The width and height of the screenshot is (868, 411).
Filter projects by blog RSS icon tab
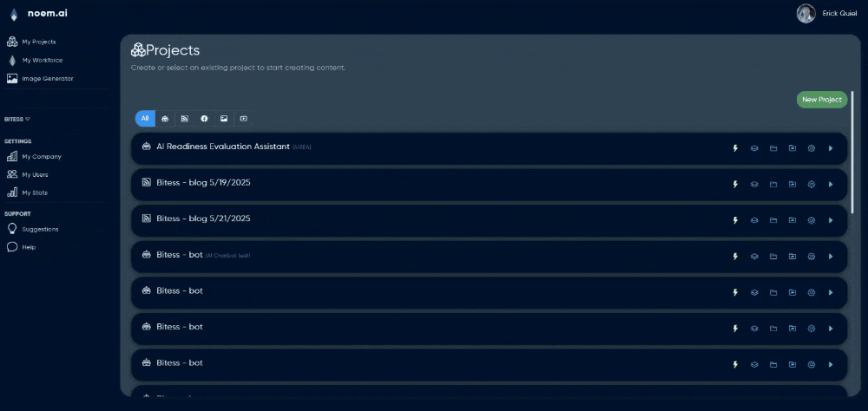coord(184,119)
